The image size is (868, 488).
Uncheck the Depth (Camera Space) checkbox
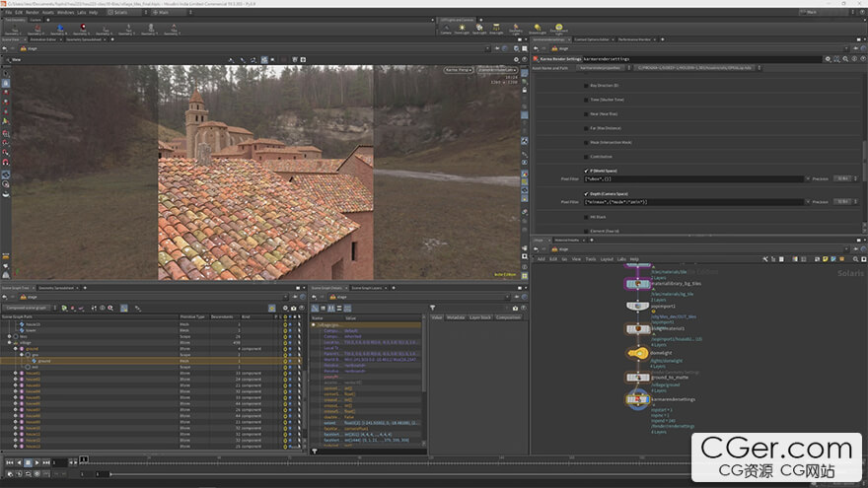(586, 194)
